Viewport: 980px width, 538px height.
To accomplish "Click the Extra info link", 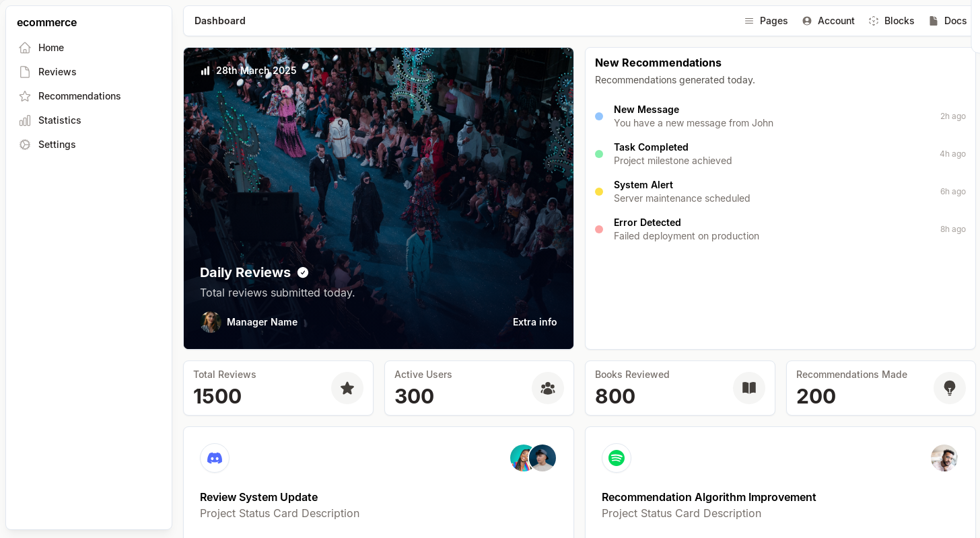I will coord(534,322).
